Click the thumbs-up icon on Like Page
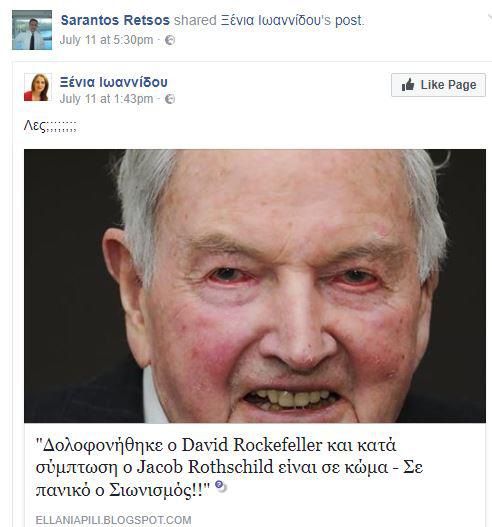Image resolution: width=492 pixels, height=527 pixels. coord(408,85)
